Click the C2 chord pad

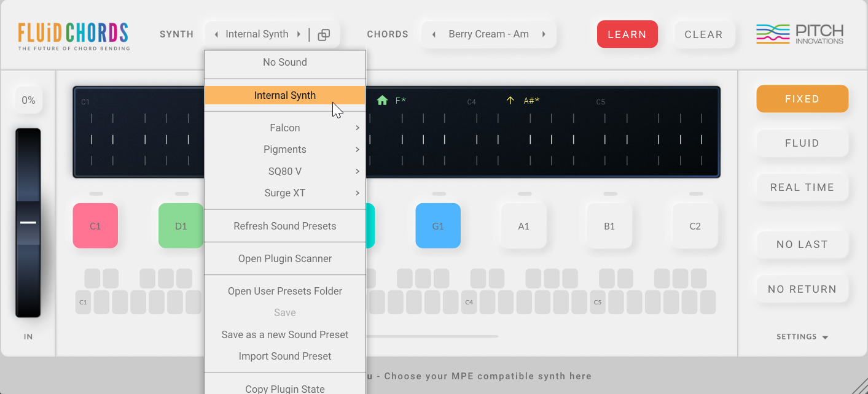[695, 226]
